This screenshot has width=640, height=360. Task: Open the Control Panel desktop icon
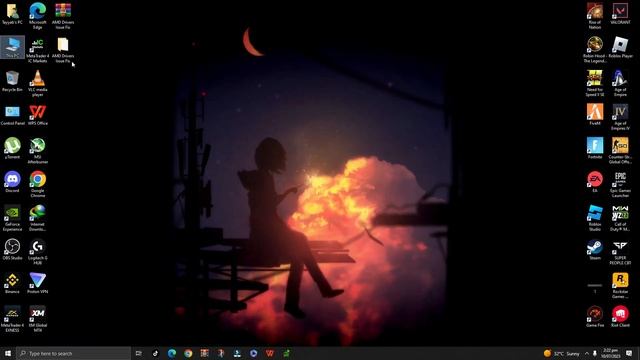pyautogui.click(x=12, y=115)
